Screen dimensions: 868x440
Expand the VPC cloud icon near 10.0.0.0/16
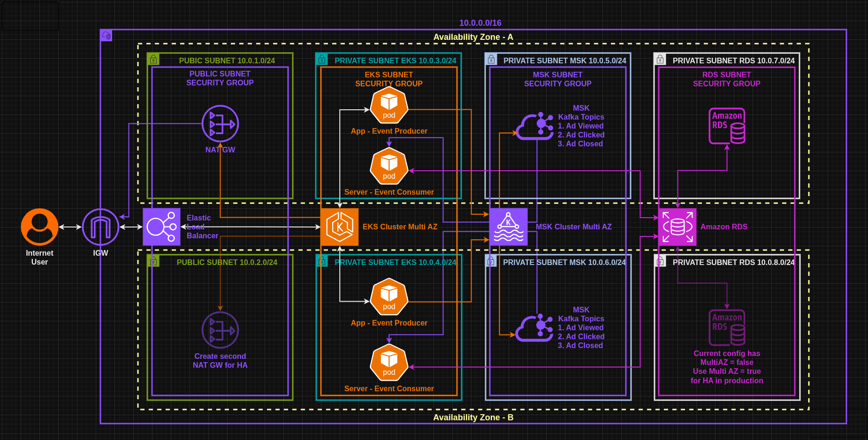[x=106, y=35]
